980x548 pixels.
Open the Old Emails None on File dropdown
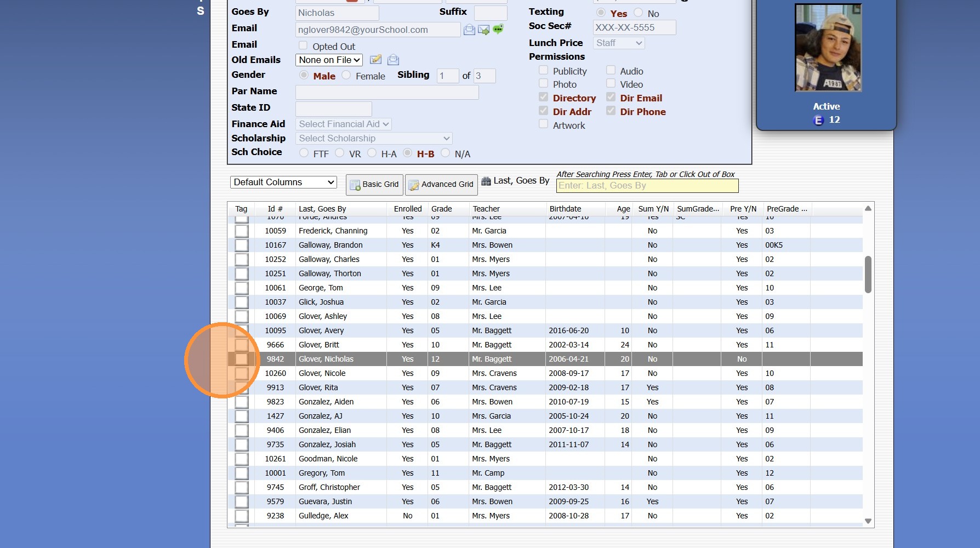pyautogui.click(x=329, y=60)
